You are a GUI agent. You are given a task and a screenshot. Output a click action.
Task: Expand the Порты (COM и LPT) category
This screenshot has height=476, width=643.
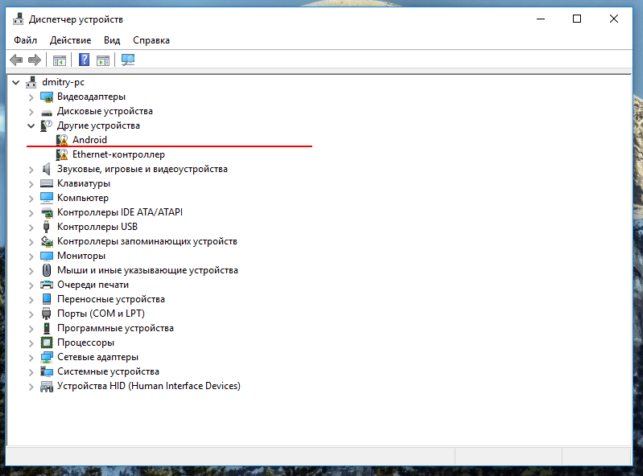(x=31, y=314)
